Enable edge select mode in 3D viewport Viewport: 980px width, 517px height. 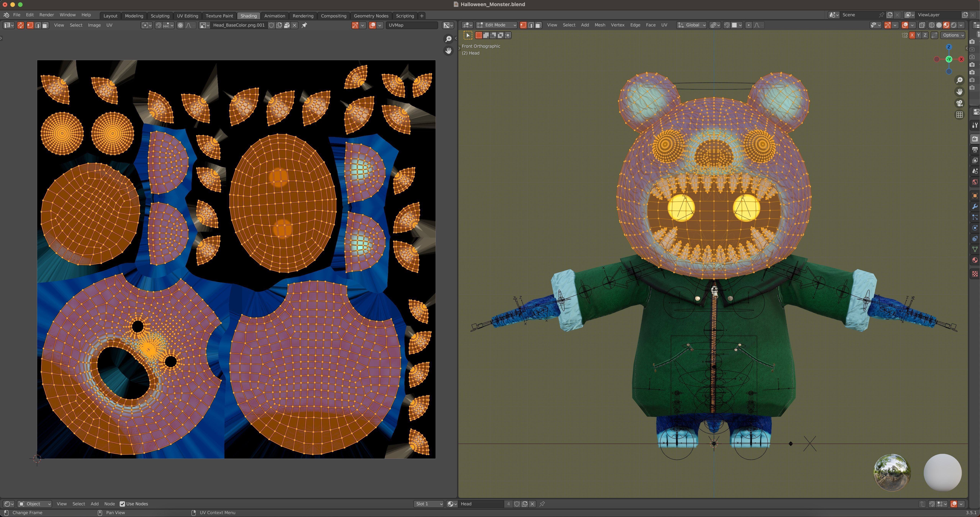pos(531,25)
